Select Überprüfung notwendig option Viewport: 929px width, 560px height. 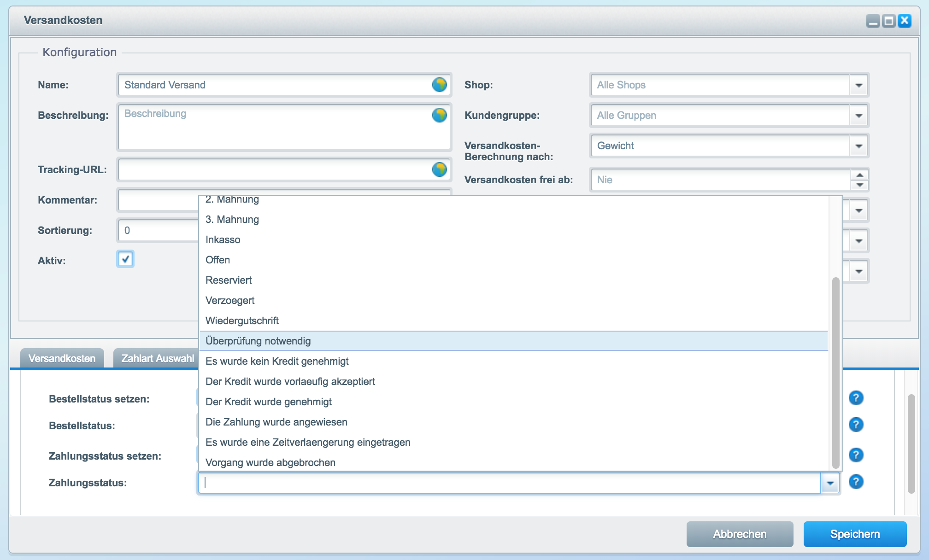tap(513, 341)
